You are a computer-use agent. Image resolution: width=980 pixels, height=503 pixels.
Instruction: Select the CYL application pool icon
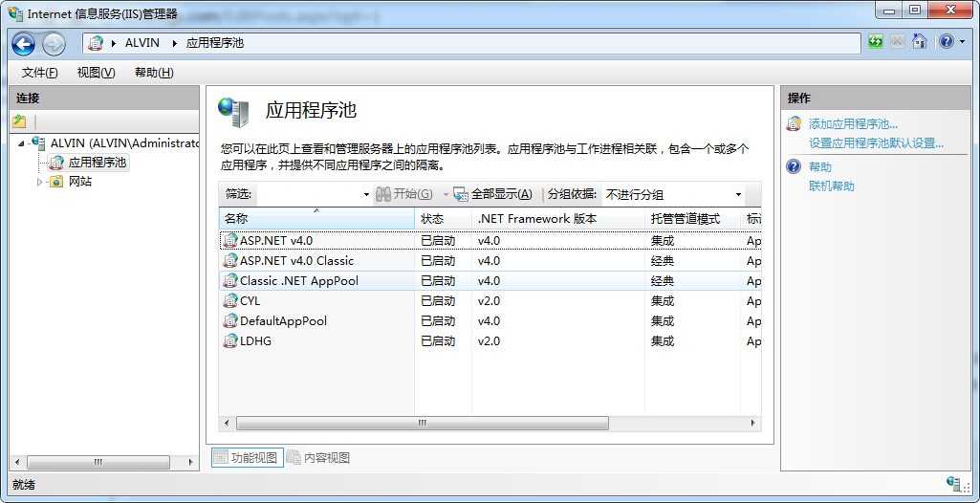pos(230,300)
